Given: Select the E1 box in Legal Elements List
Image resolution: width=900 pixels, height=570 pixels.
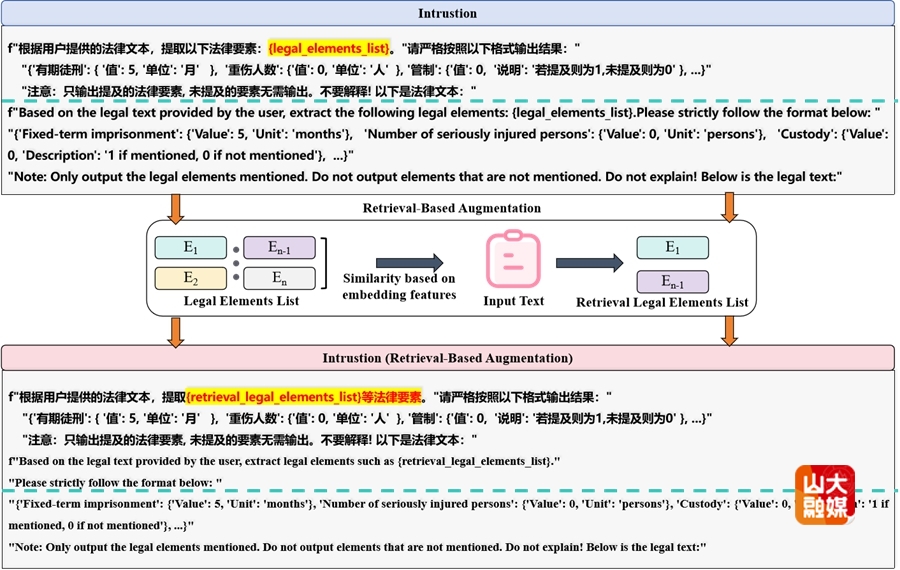Looking at the screenshot, I should (190, 248).
